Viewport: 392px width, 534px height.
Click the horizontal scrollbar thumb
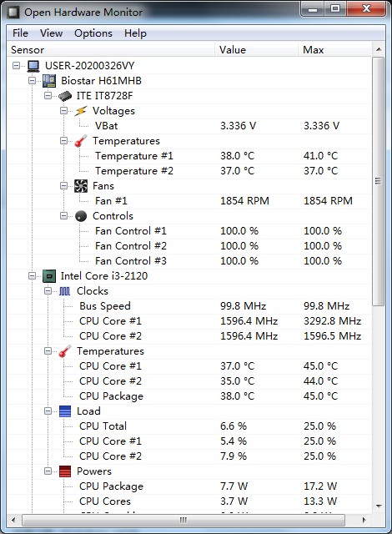(183, 520)
